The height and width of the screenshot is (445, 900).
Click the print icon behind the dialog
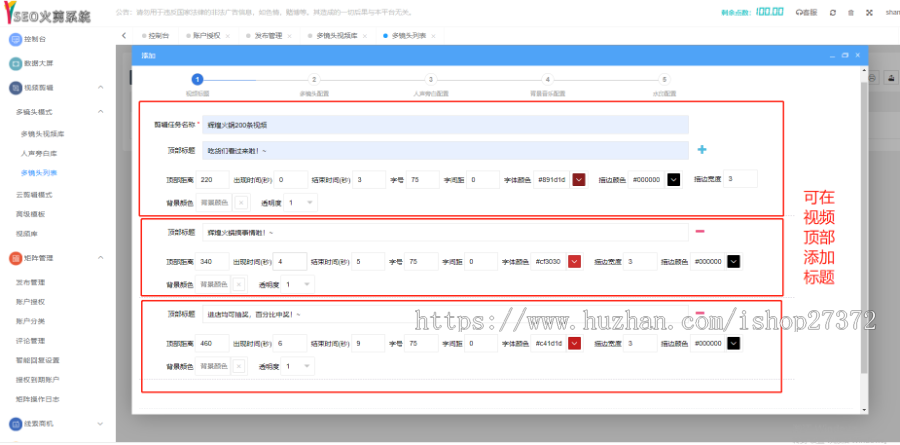(x=872, y=78)
